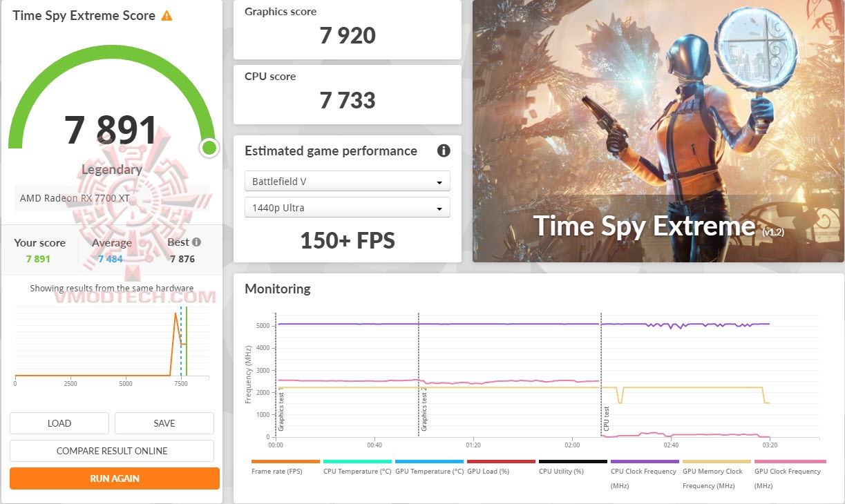The width and height of the screenshot is (845, 504).
Task: Click 'Showing results from the same hardware' text
Action: coord(112,288)
